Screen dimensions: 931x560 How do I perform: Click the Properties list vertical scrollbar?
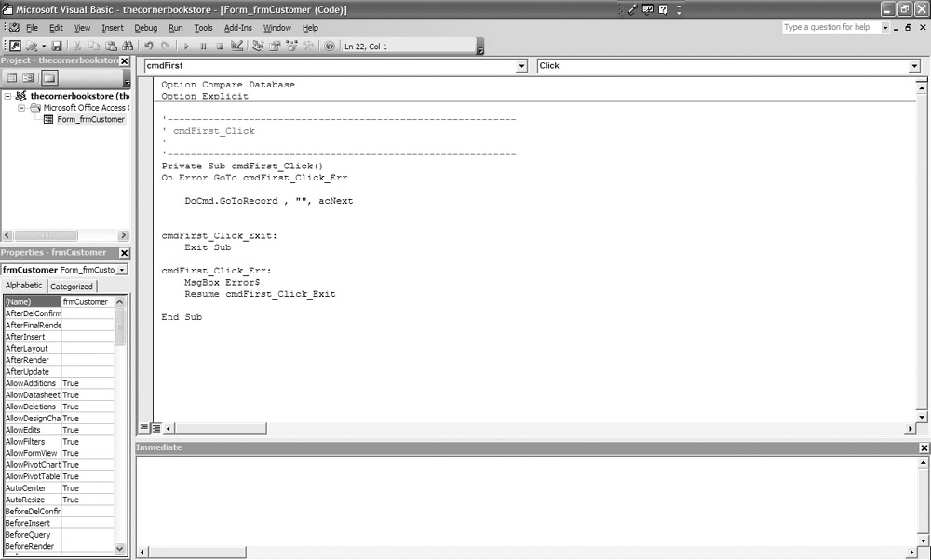tap(119, 419)
